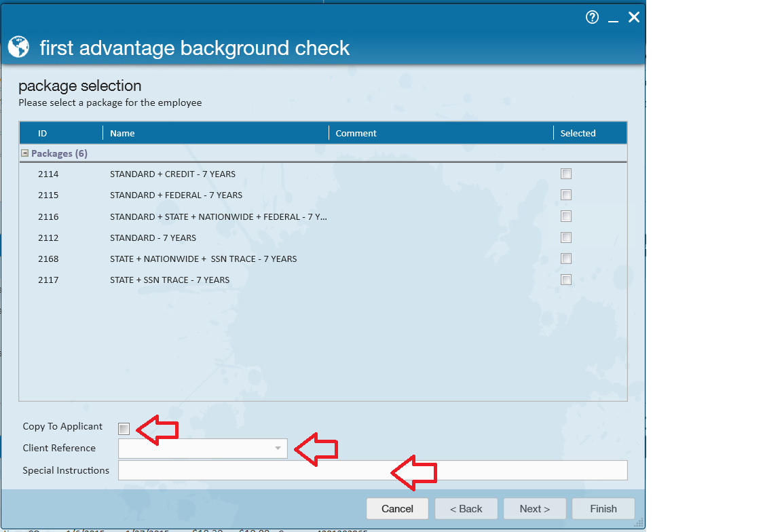Click the Finish button

[x=603, y=508]
